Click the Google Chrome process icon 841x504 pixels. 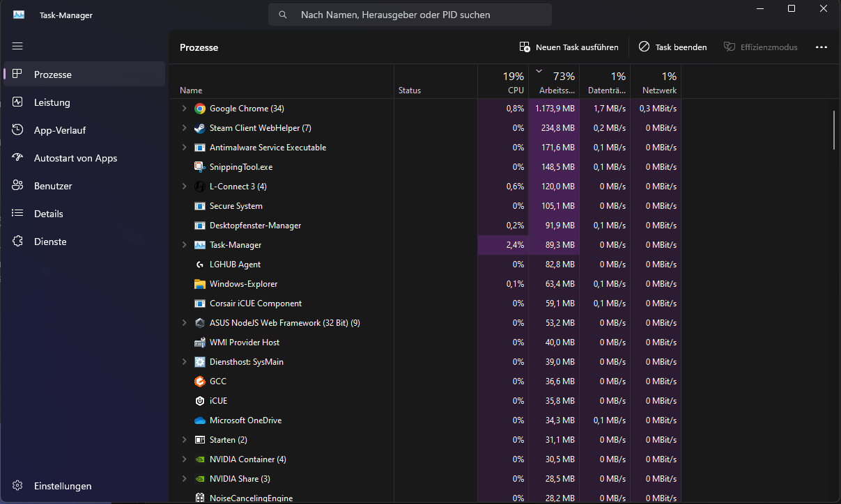(200, 109)
